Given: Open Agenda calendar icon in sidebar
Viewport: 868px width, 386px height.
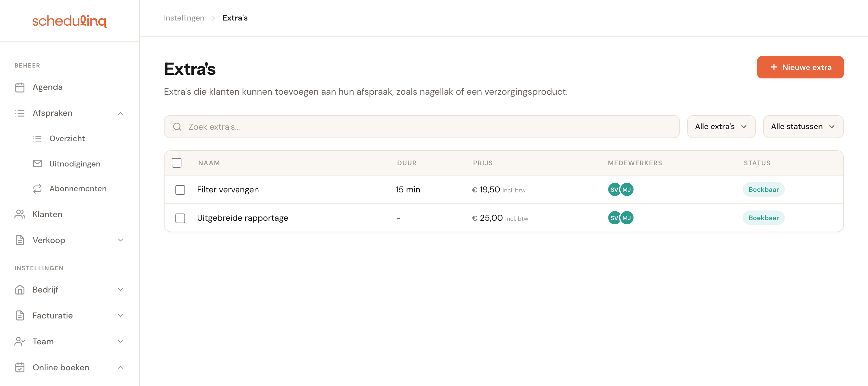Looking at the screenshot, I should click(x=20, y=87).
